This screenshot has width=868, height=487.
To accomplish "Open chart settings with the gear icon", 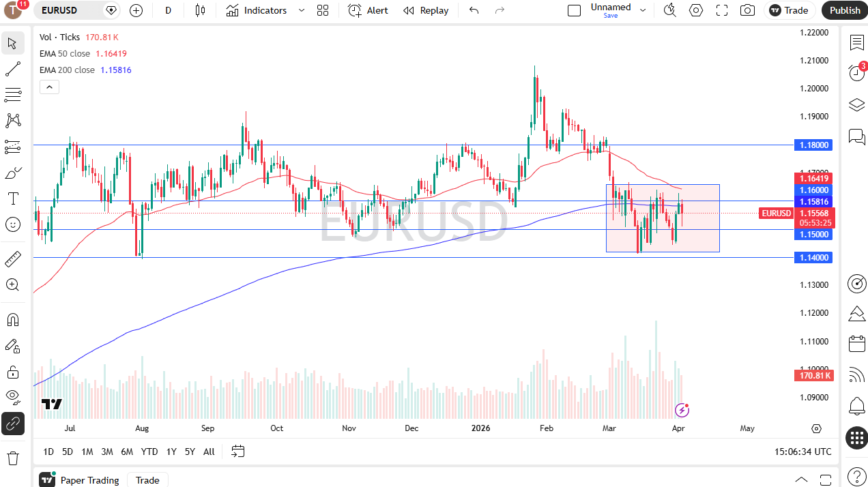I will tap(695, 10).
